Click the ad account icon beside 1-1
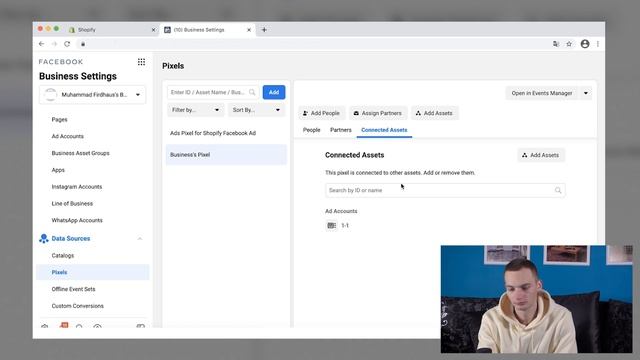Screen dimensions: 640x360 click(331, 225)
